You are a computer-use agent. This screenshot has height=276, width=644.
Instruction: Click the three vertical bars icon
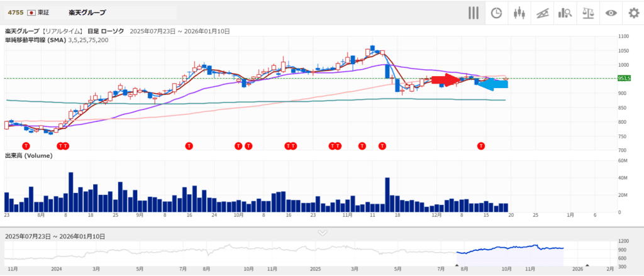point(474,13)
